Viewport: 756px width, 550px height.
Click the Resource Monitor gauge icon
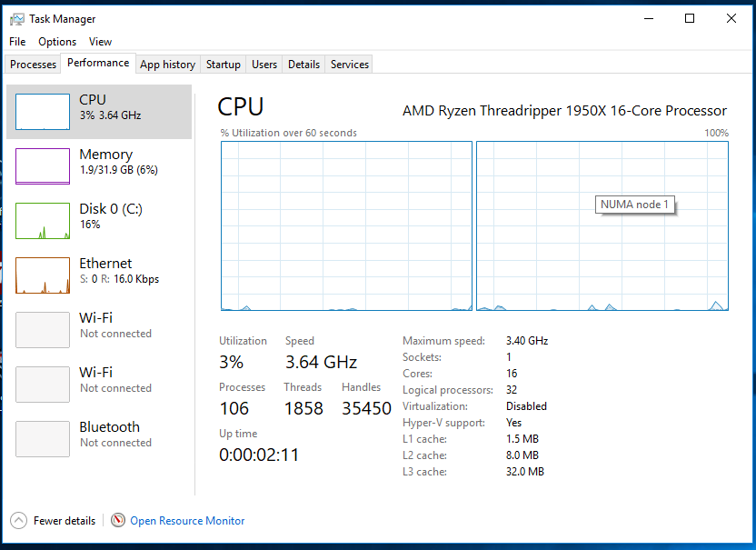118,520
